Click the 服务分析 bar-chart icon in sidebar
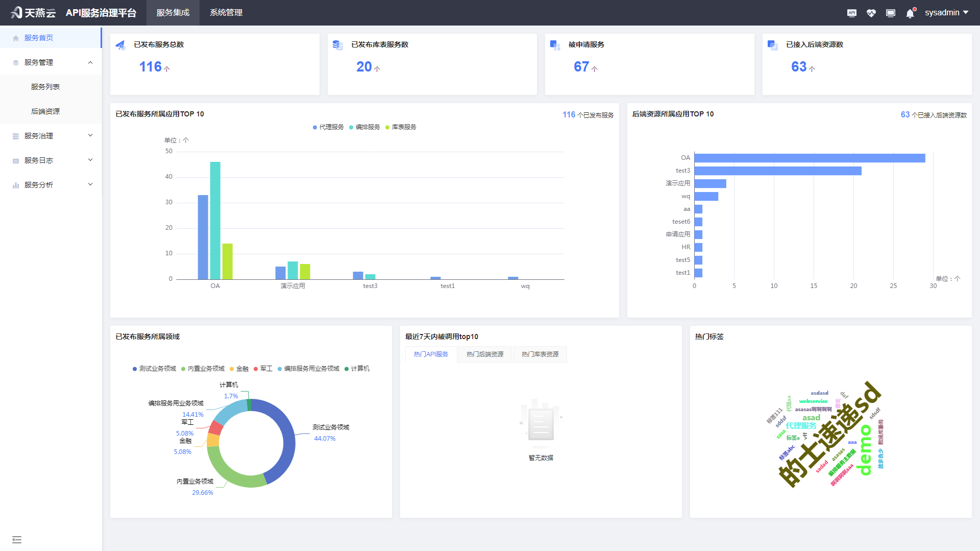980x551 pixels. click(14, 184)
